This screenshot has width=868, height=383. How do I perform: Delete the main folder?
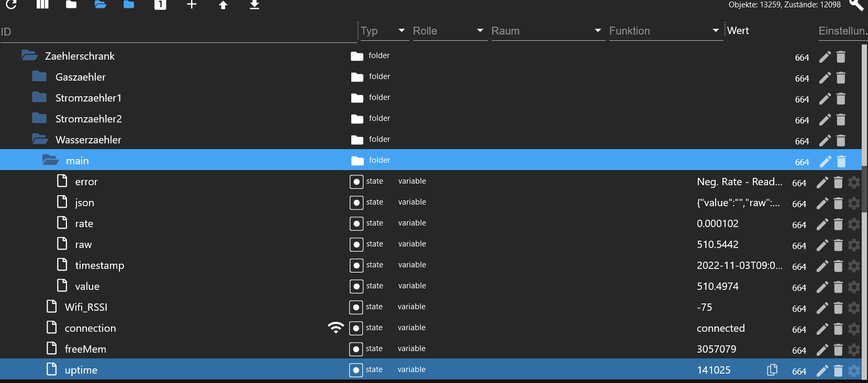841,162
